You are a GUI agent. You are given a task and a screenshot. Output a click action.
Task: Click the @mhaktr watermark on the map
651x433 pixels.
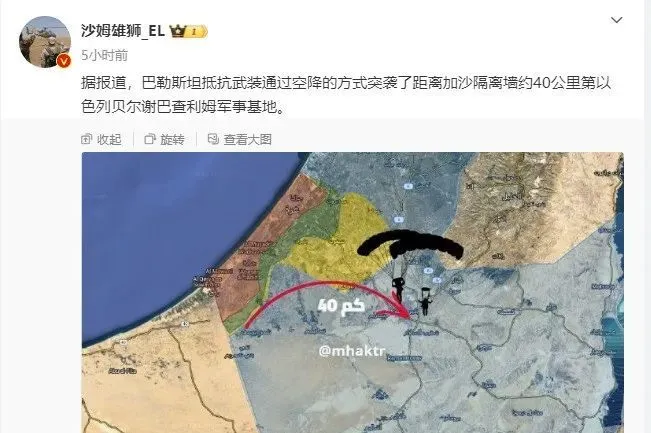click(352, 351)
